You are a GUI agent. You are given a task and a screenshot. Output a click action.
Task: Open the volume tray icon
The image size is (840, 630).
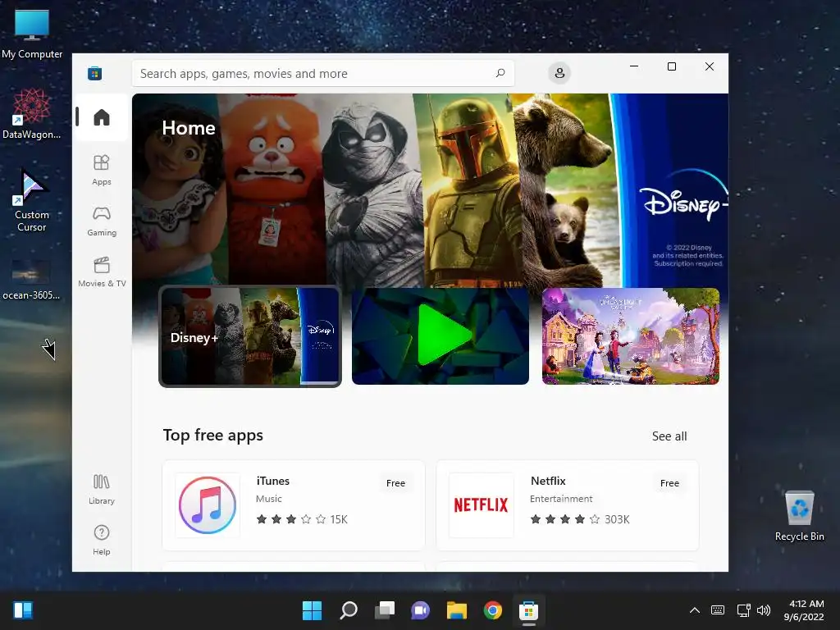click(x=764, y=610)
